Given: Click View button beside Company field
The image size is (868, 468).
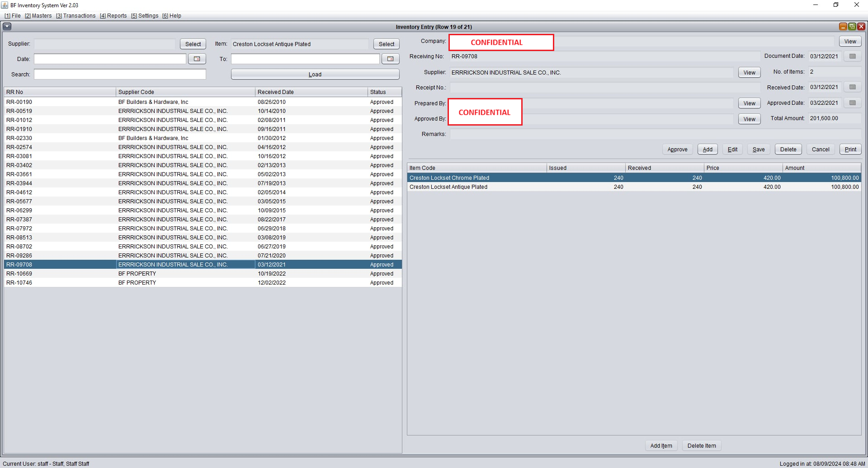Looking at the screenshot, I should coord(850,42).
